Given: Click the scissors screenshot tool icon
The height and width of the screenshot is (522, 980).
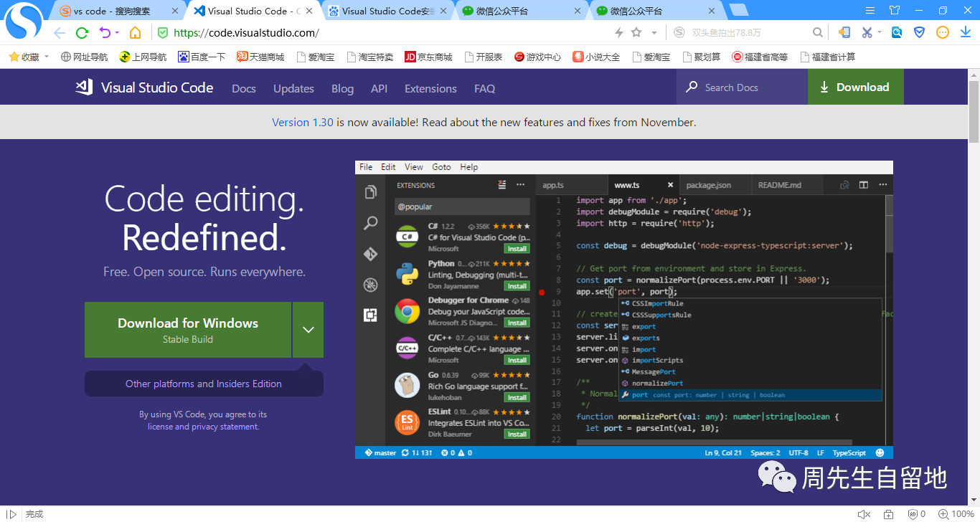Looking at the screenshot, I should [867, 33].
